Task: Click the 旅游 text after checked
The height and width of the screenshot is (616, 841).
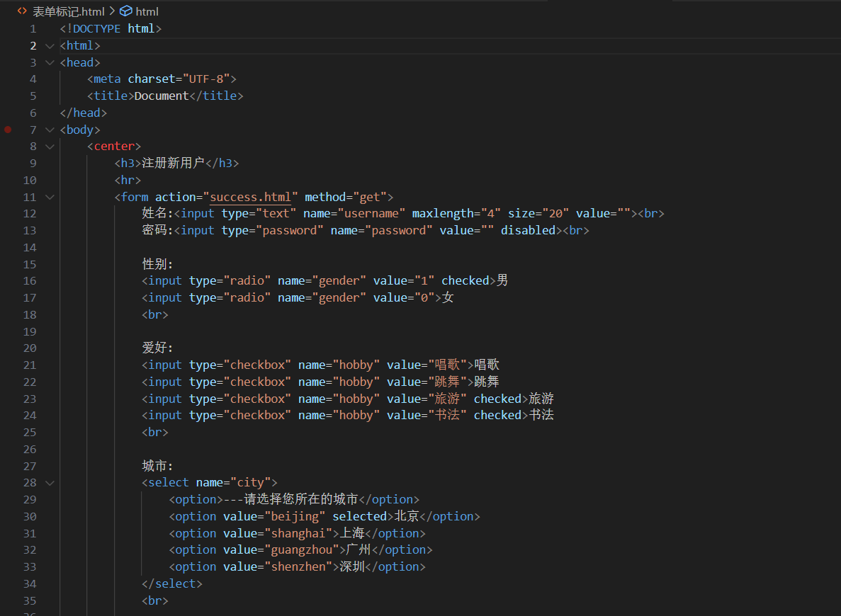Action: [x=542, y=399]
